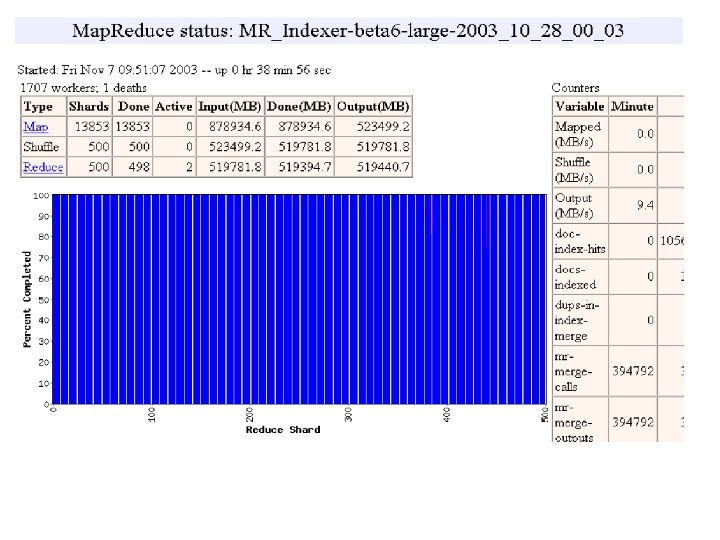
Task: Click the 1707 workers status text
Action: click(84, 88)
